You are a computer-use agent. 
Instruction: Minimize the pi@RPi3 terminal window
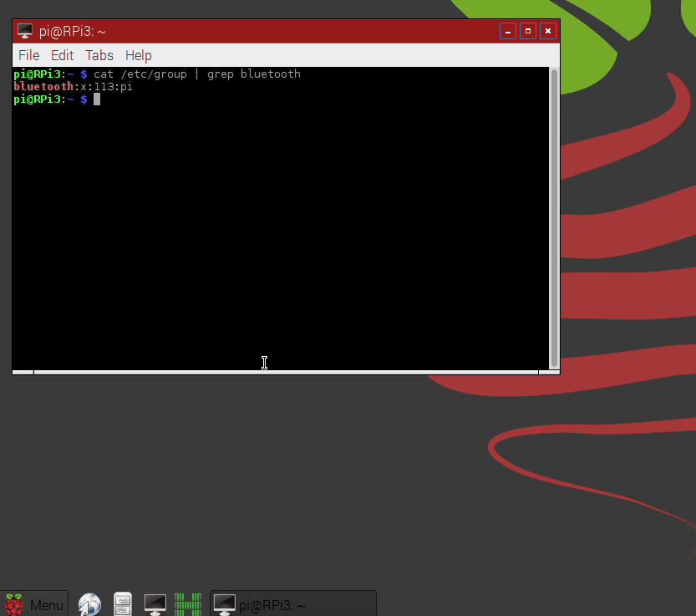tap(508, 31)
